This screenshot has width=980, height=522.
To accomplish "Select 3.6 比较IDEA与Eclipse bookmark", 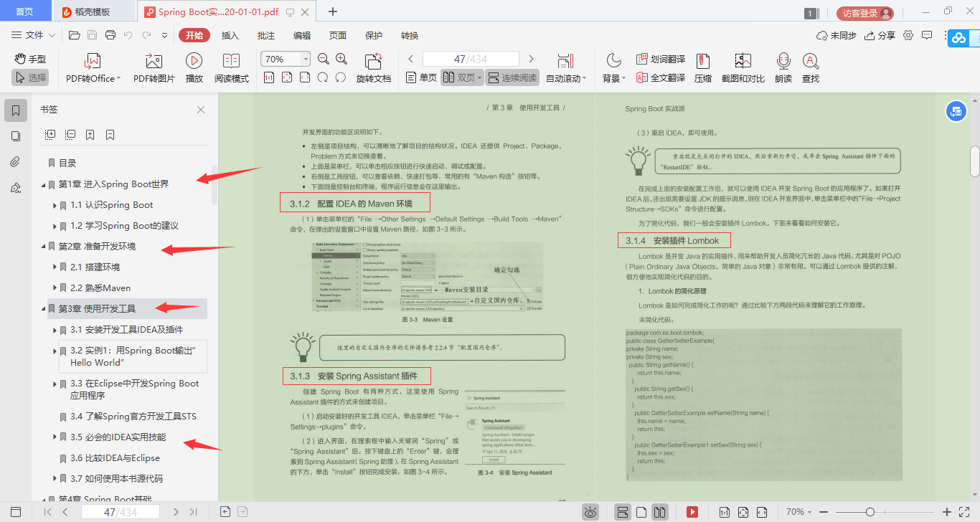I will (x=115, y=458).
